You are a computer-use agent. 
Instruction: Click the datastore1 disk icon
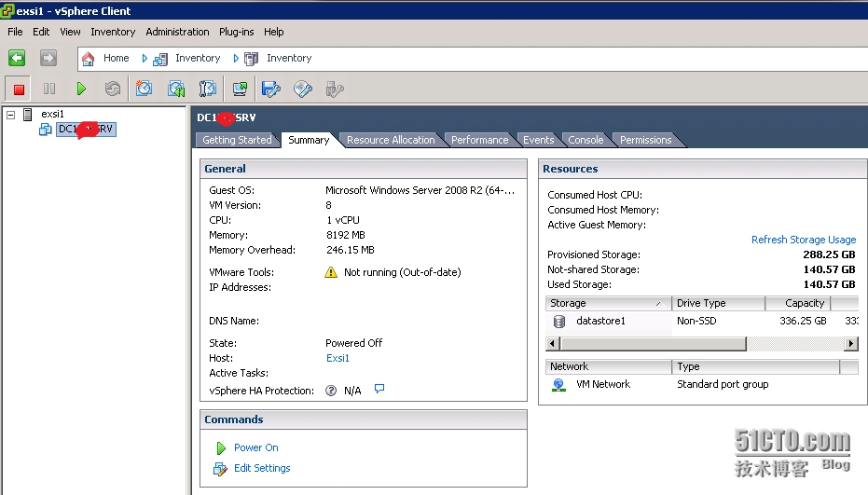pyautogui.click(x=559, y=321)
